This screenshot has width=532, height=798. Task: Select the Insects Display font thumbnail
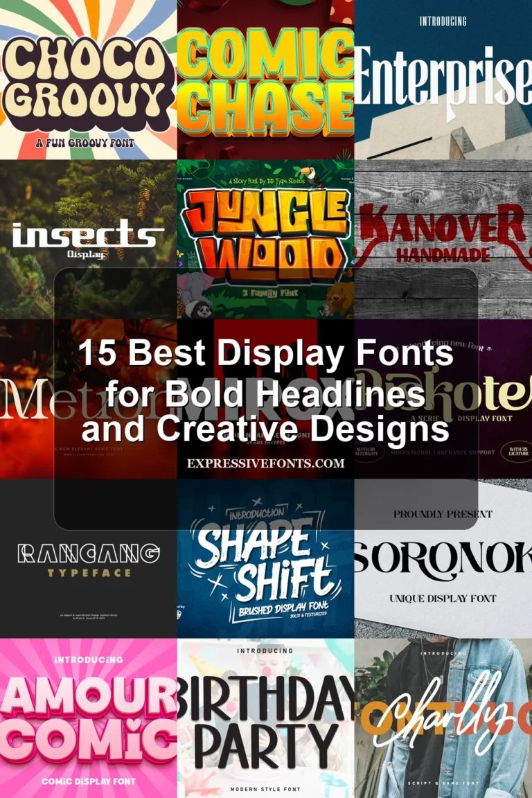(x=89, y=239)
